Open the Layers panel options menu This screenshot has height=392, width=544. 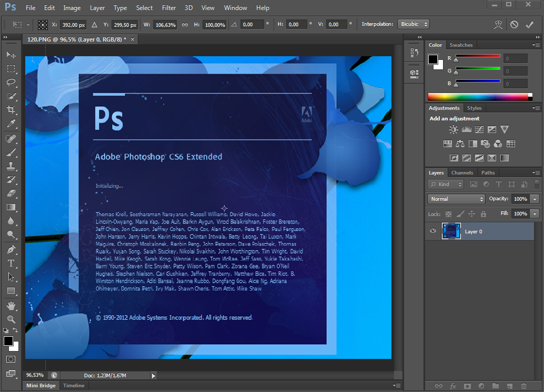(x=536, y=172)
